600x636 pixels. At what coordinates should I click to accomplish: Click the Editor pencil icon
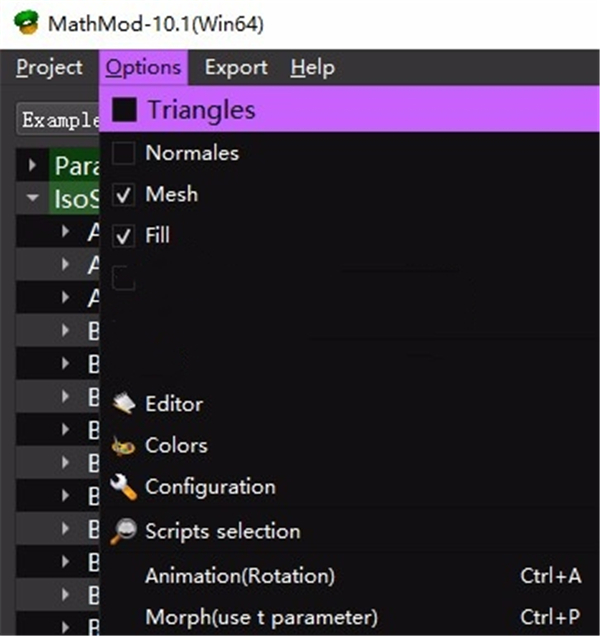tap(123, 404)
